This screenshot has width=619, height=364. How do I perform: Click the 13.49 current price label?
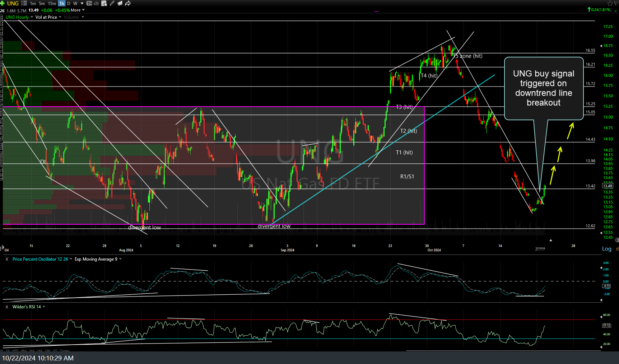coord(608,186)
